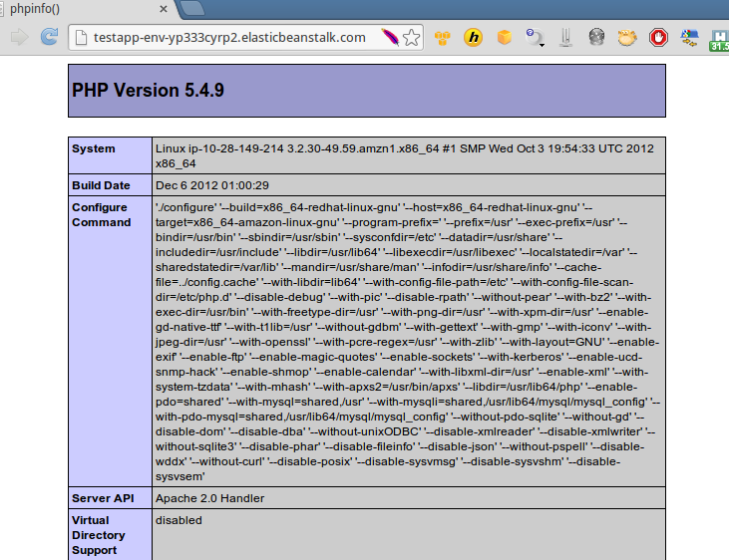Click the 'disabled' Virtual Directory Support value
This screenshot has width=729, height=560.
179,520
